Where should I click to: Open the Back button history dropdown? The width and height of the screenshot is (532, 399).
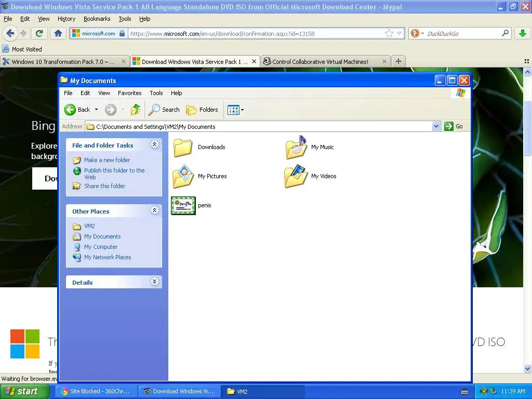coord(96,110)
